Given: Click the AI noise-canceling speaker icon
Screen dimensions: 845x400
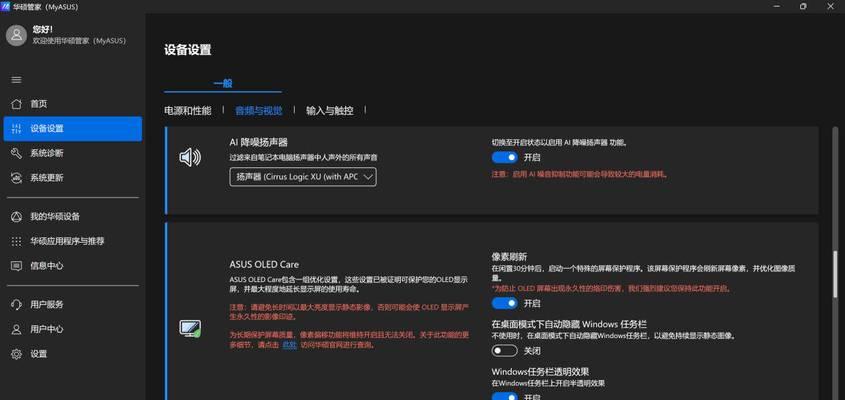Looking at the screenshot, I should coord(190,157).
